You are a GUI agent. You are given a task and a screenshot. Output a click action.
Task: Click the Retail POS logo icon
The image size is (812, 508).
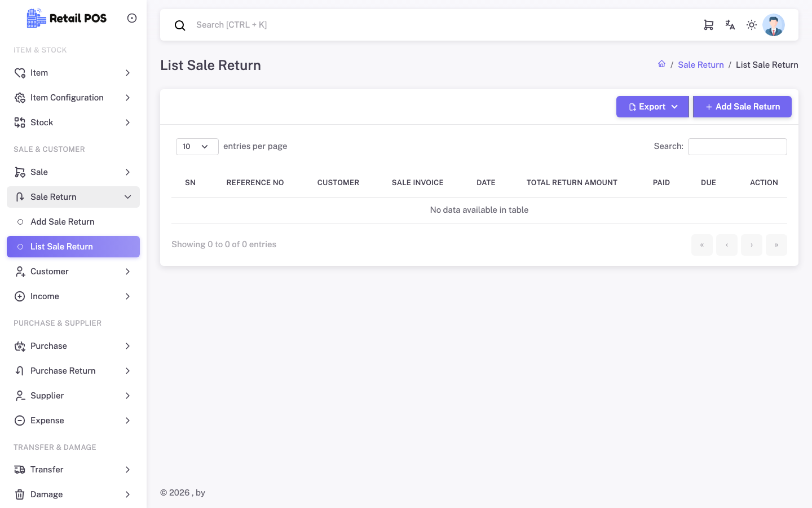click(x=37, y=18)
